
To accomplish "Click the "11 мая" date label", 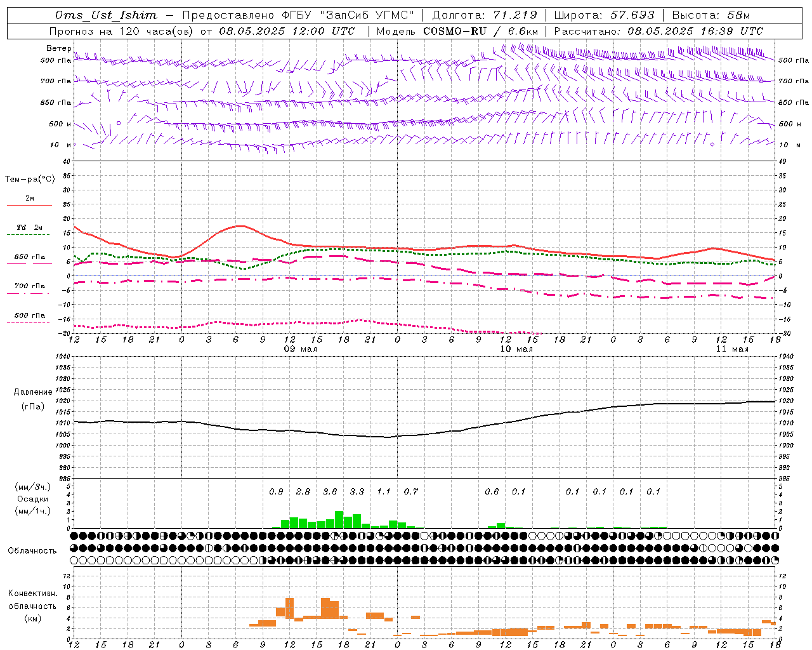I will point(732,349).
